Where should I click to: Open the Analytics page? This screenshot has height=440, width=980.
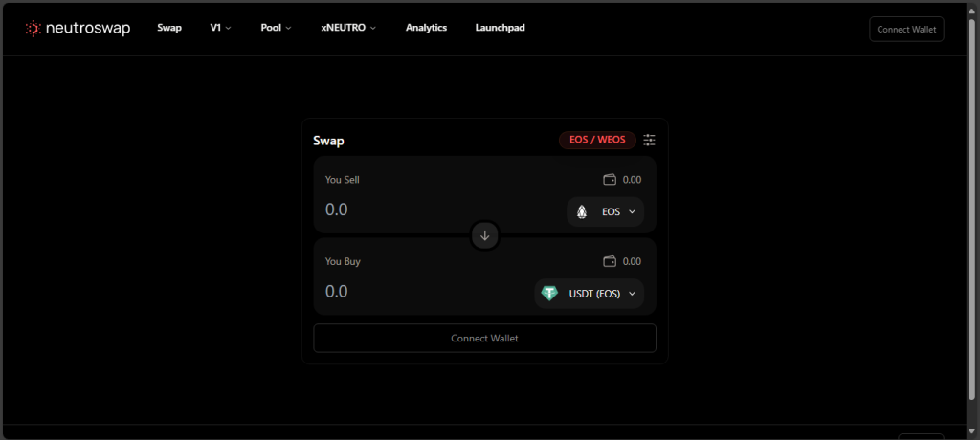426,28
